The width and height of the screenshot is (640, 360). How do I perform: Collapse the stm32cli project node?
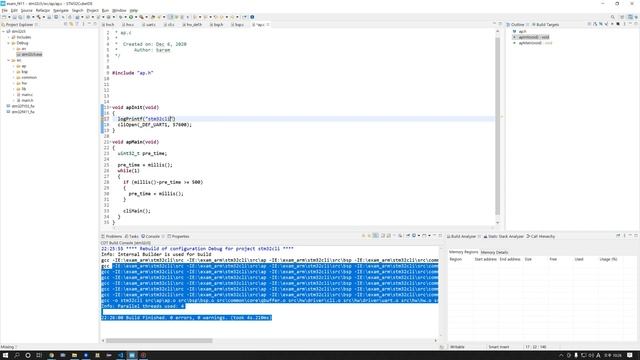click(4, 31)
